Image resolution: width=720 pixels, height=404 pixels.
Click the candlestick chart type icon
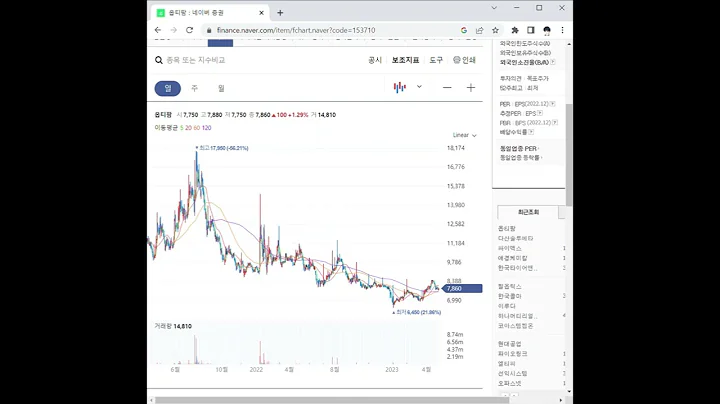click(399, 87)
